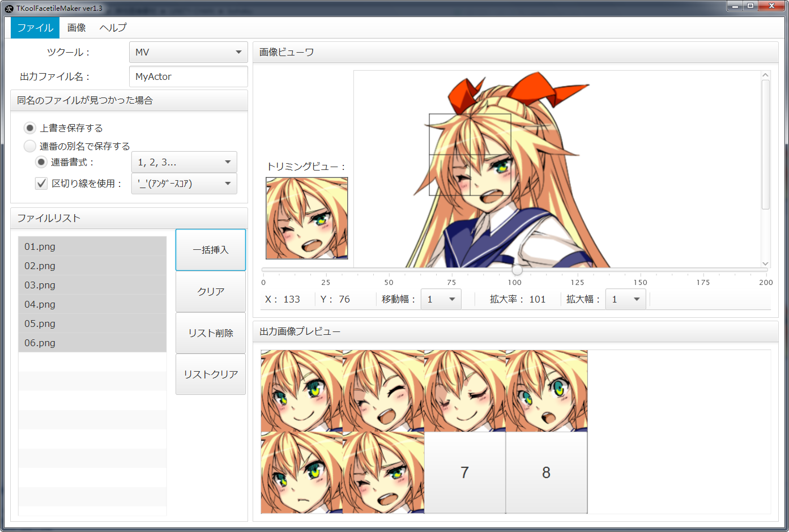Select the sixth shouting face tile
789x532 pixels.
coord(383,473)
